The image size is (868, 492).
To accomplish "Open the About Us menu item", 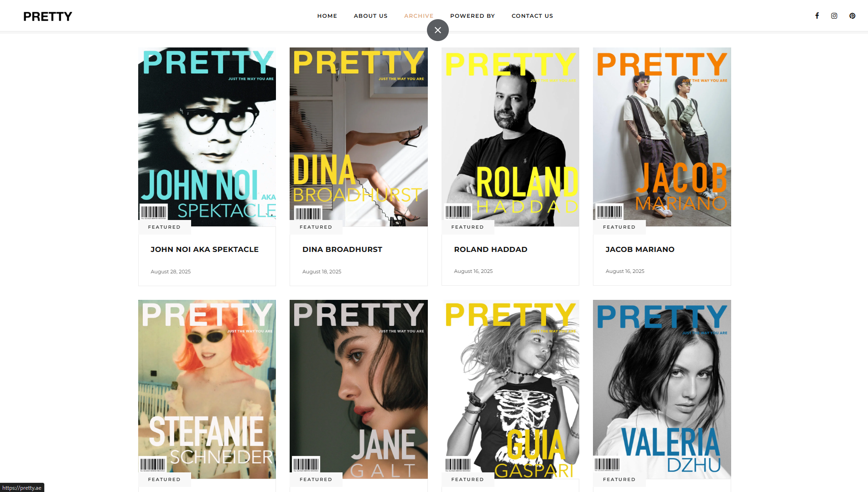I will (370, 16).
